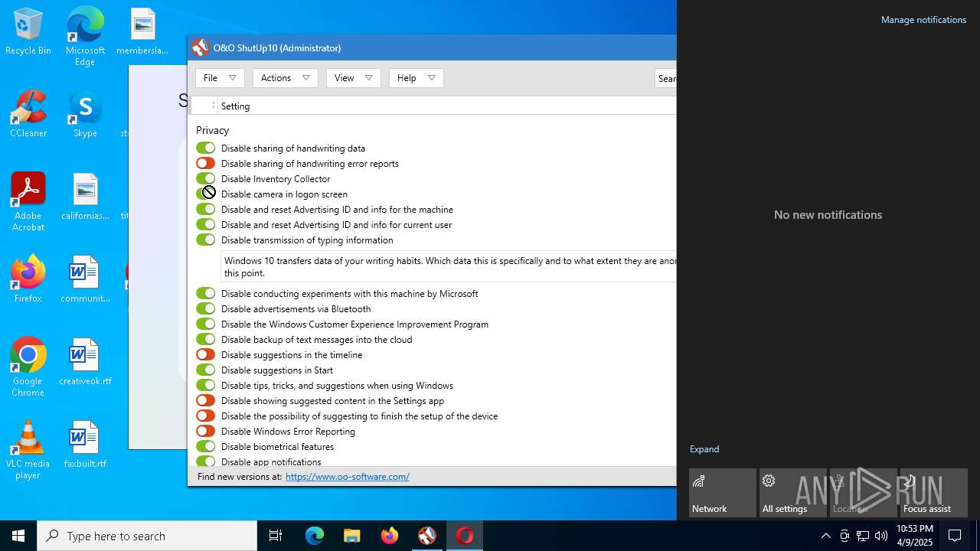
Task: Toggle Disable Windows Error Reporting
Action: [x=205, y=431]
